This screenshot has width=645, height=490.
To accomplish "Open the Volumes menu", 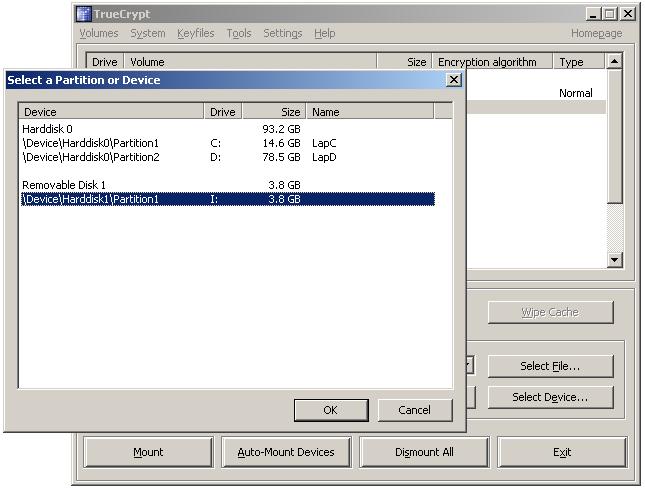I will (x=99, y=33).
